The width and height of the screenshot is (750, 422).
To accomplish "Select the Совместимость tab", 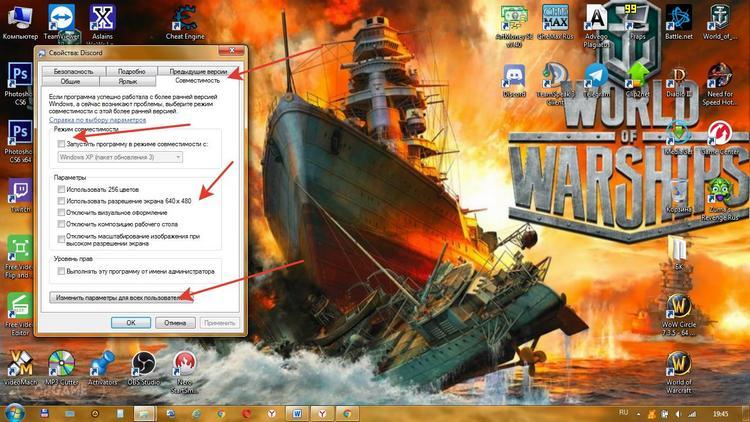I will (197, 80).
